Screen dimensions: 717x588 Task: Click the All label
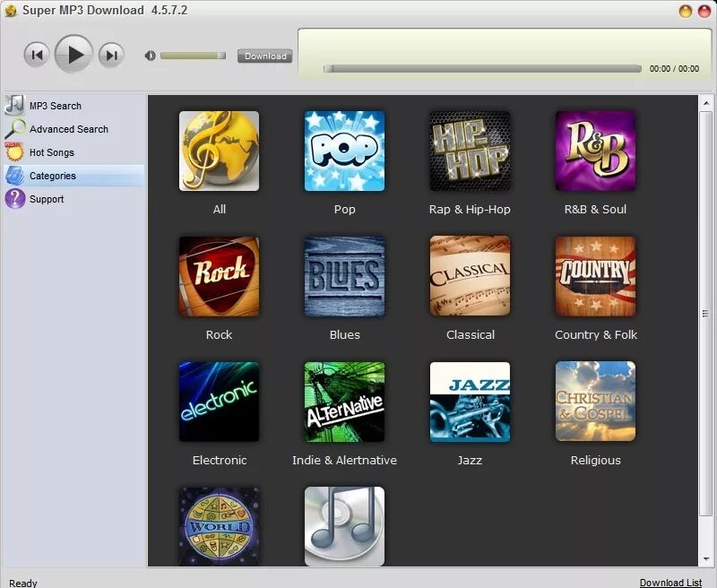pos(220,210)
